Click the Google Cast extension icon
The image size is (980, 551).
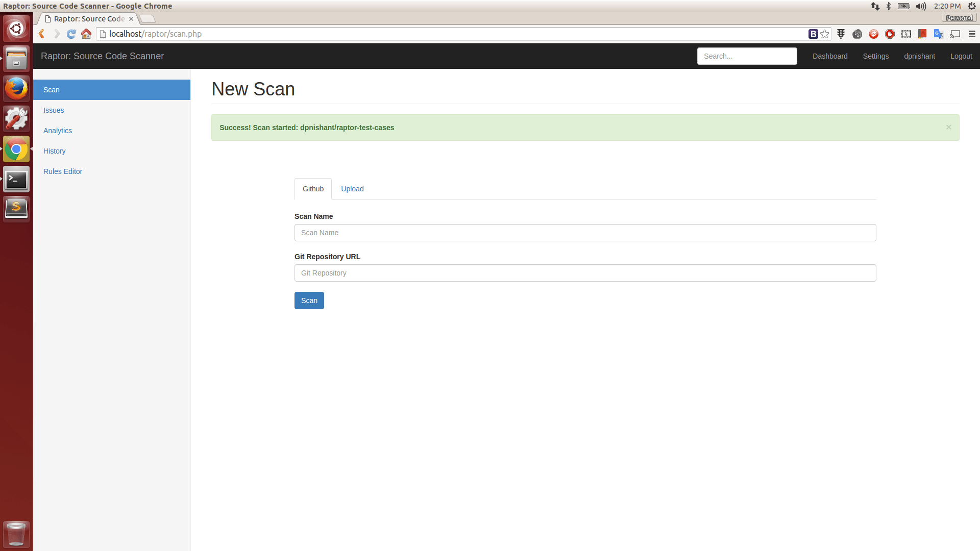(x=955, y=34)
